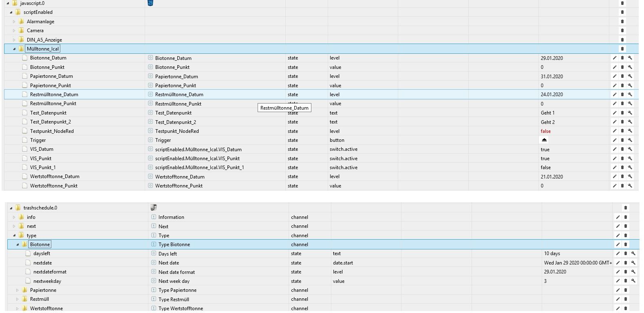Collapse the Biotonne channel
This screenshot has height=313, width=644.
click(x=18, y=245)
